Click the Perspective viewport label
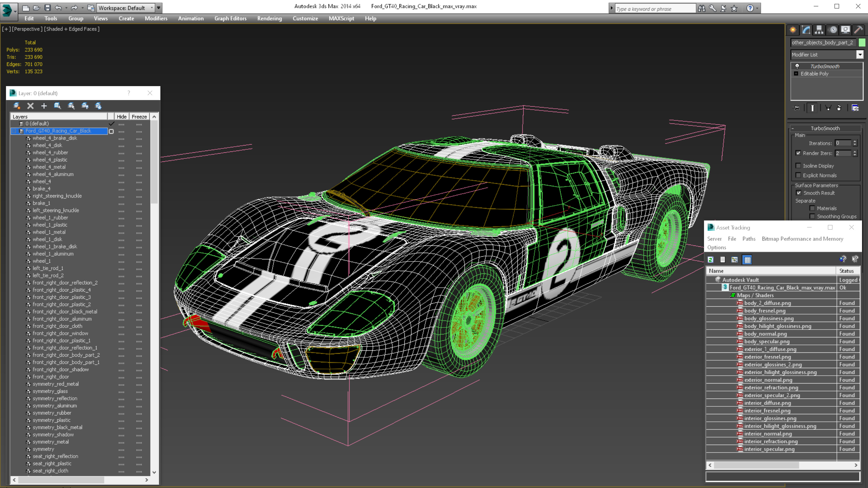Image resolution: width=868 pixels, height=488 pixels. pos(27,29)
